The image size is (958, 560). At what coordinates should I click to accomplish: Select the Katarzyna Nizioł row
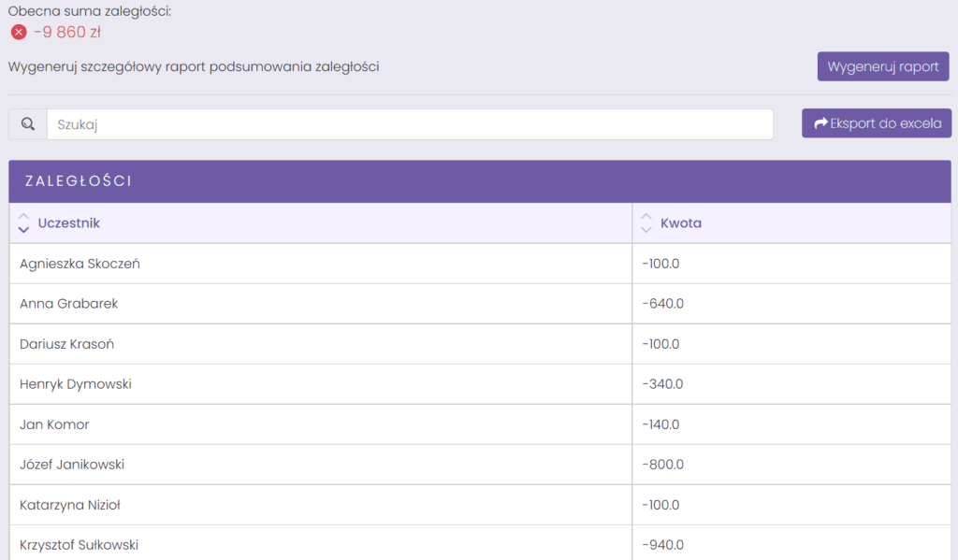pos(480,505)
